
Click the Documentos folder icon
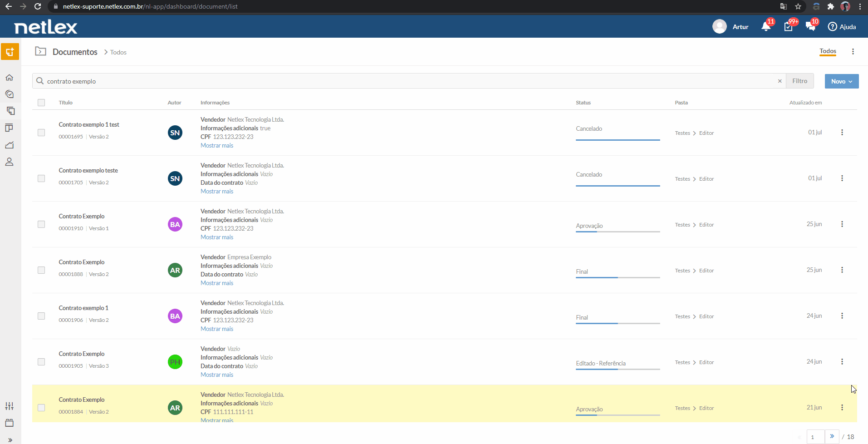point(41,51)
